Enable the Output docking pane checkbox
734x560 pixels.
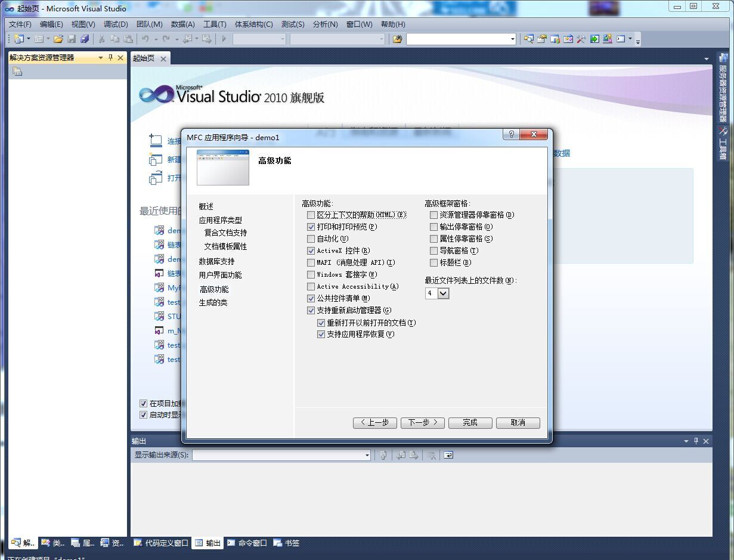coord(433,227)
